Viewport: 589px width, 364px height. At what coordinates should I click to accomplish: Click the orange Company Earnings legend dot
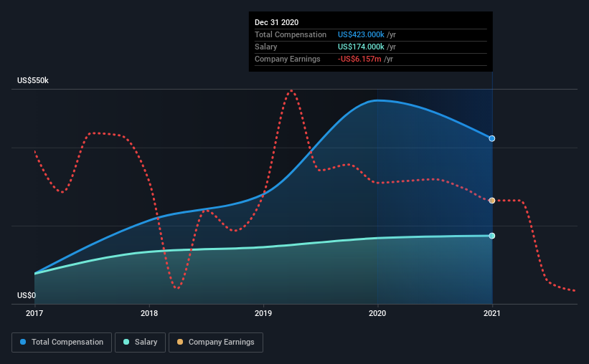pos(180,342)
